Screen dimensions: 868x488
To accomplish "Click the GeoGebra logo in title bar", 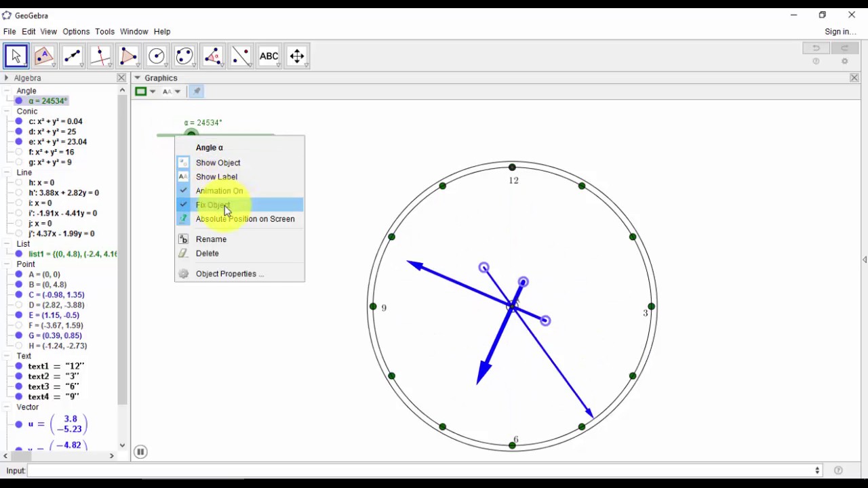I will (7, 15).
